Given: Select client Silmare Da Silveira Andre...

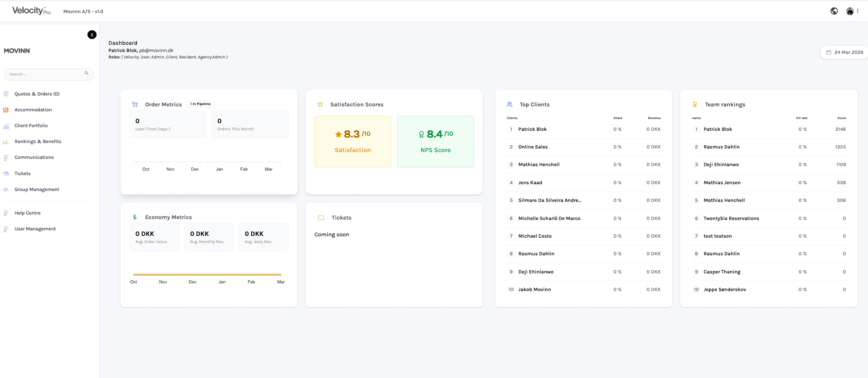Looking at the screenshot, I should pyautogui.click(x=584, y=200).
